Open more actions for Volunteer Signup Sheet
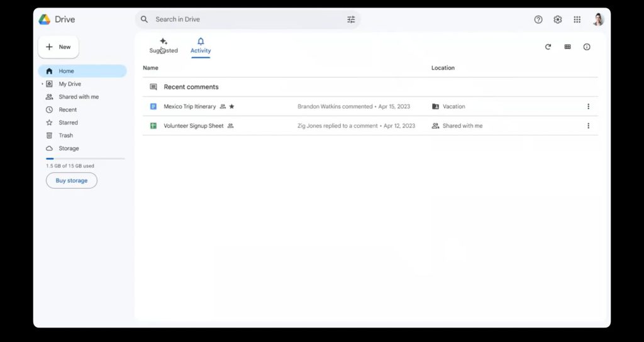This screenshot has height=342, width=644. click(x=588, y=126)
